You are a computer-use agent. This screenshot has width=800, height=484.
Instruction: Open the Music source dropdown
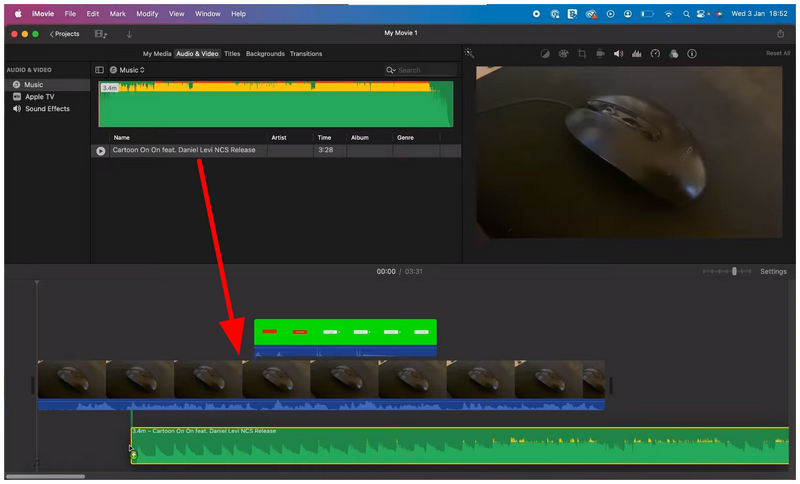click(x=128, y=70)
